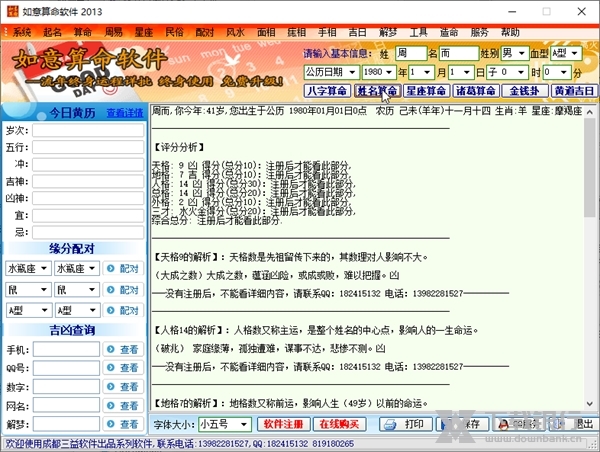Click the 五行 field
The image size is (600, 452).
coord(88,147)
